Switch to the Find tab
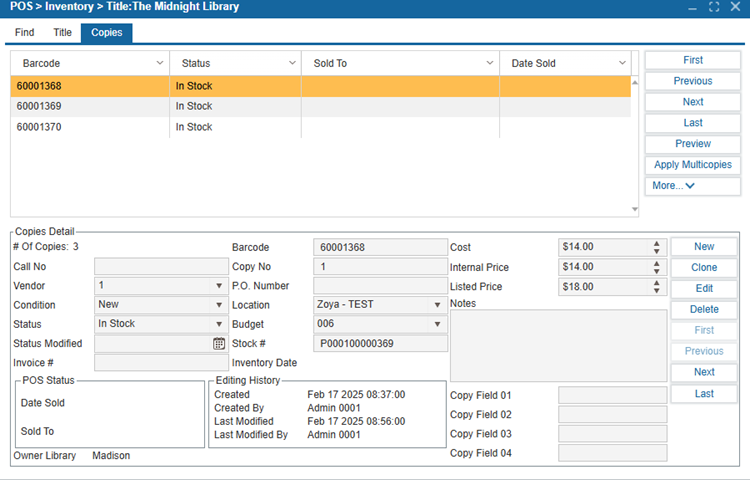 24,33
